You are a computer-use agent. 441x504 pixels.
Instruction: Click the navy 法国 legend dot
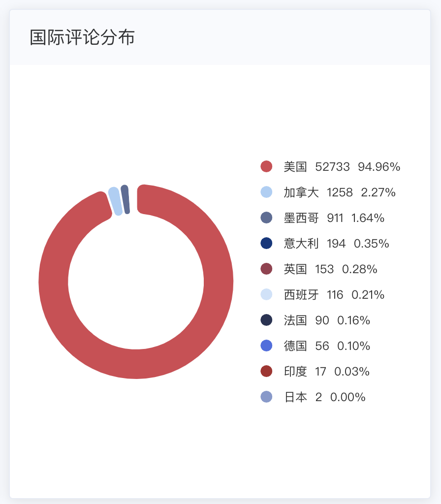pyautogui.click(x=266, y=320)
